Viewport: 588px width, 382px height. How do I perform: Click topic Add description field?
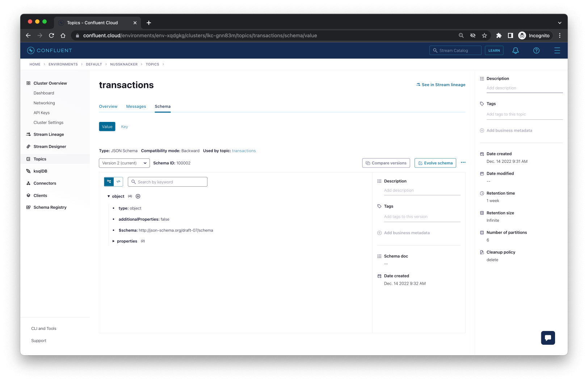tap(525, 88)
